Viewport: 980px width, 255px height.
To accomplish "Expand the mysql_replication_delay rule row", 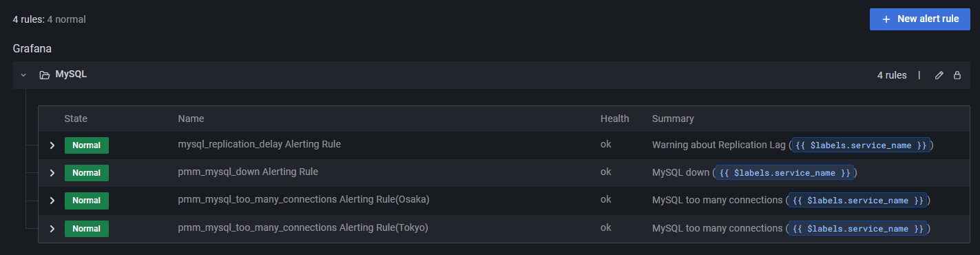I will click(52, 145).
